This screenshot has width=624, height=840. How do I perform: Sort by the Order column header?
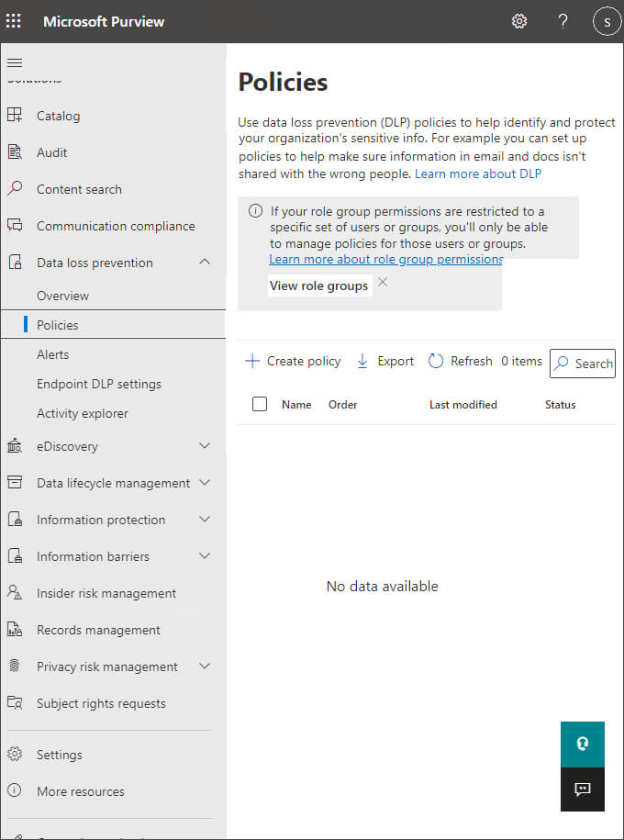pyautogui.click(x=343, y=405)
